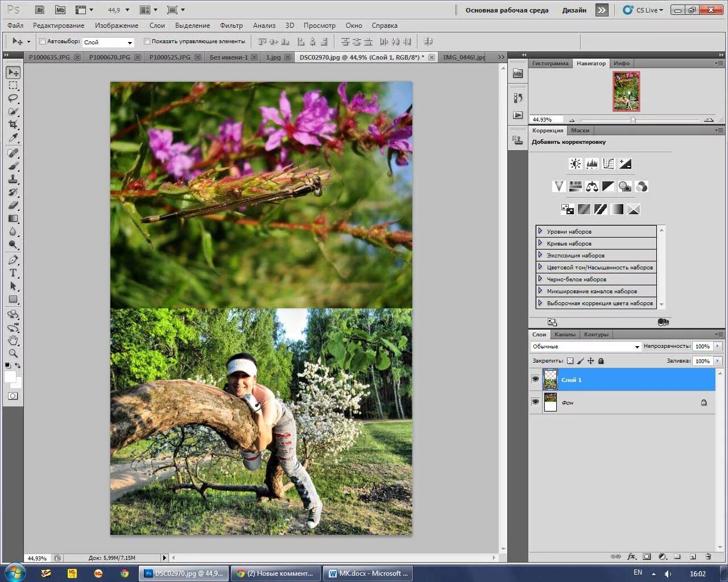This screenshot has height=582, width=728.
Task: Open the blend mode Обычные dropdown
Action: click(586, 346)
